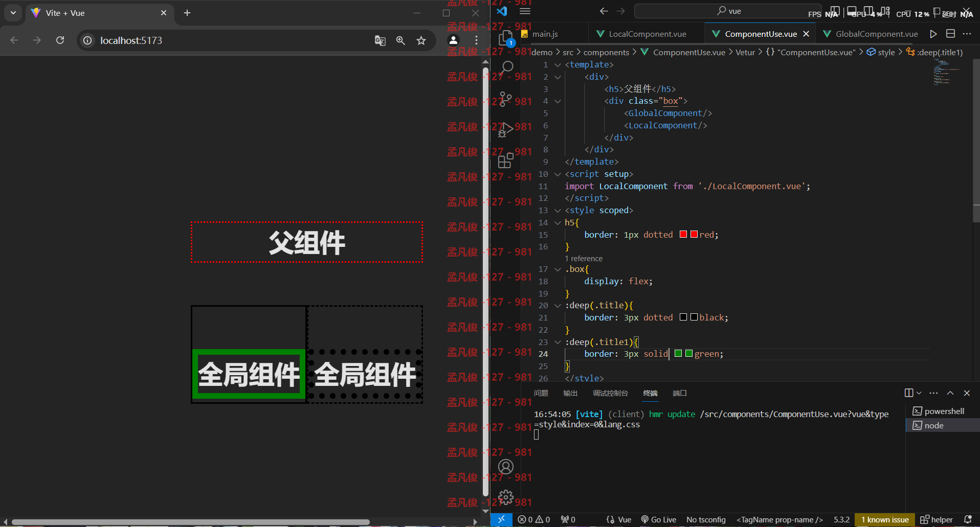
Task: Open the VS Code hamburger application menu
Action: click(x=525, y=11)
